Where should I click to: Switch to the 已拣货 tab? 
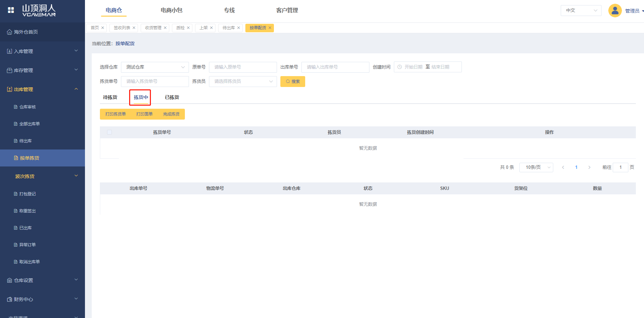click(172, 98)
